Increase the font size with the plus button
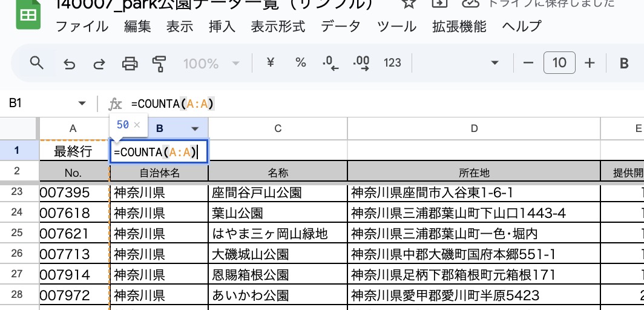 coord(590,63)
